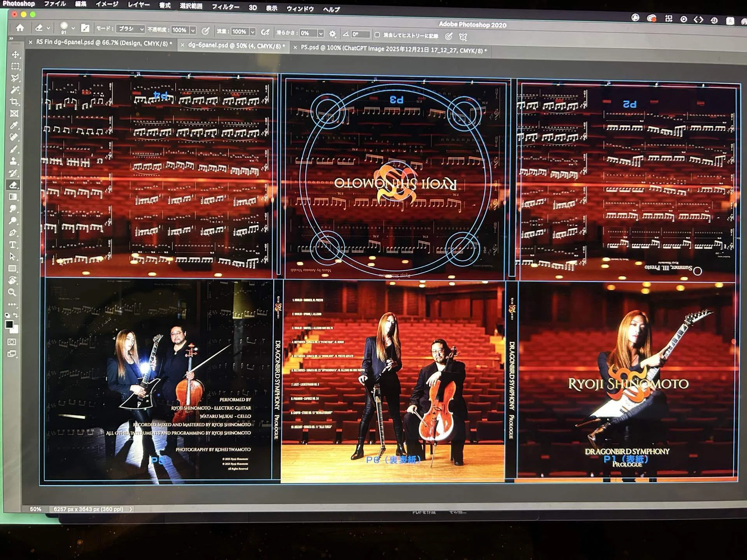Select the Eyedropper tool
Image resolution: width=747 pixels, height=560 pixels.
coord(14,125)
